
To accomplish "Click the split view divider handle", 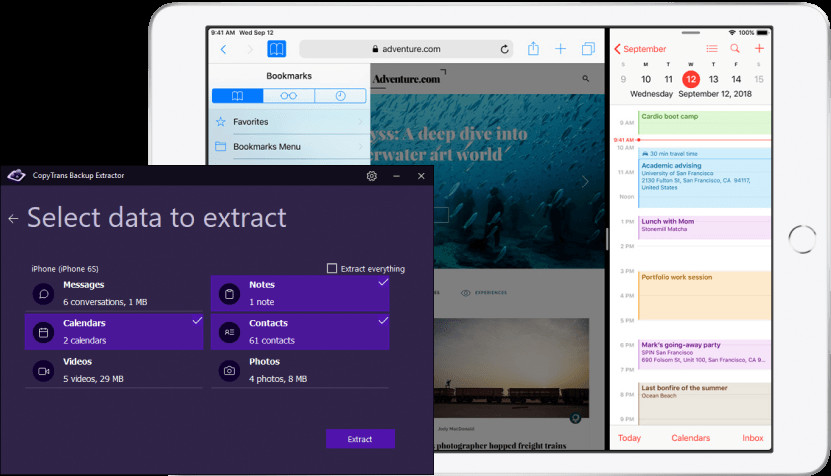I will tap(607, 239).
